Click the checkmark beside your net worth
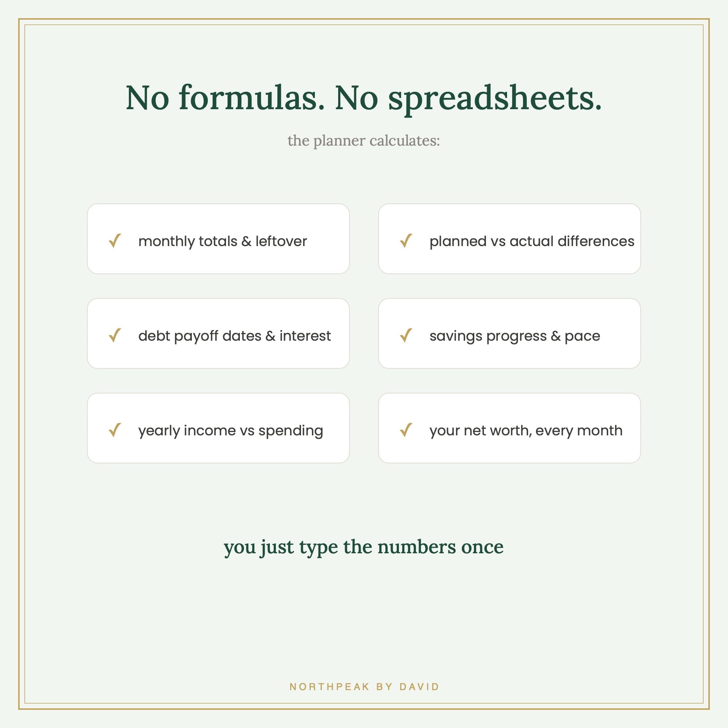 pyautogui.click(x=406, y=430)
